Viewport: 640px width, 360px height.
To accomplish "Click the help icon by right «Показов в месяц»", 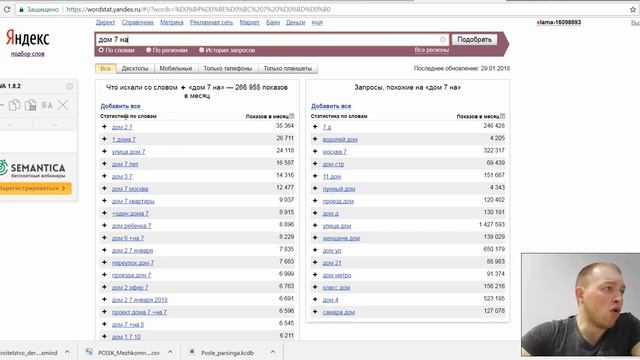I will click(x=502, y=116).
